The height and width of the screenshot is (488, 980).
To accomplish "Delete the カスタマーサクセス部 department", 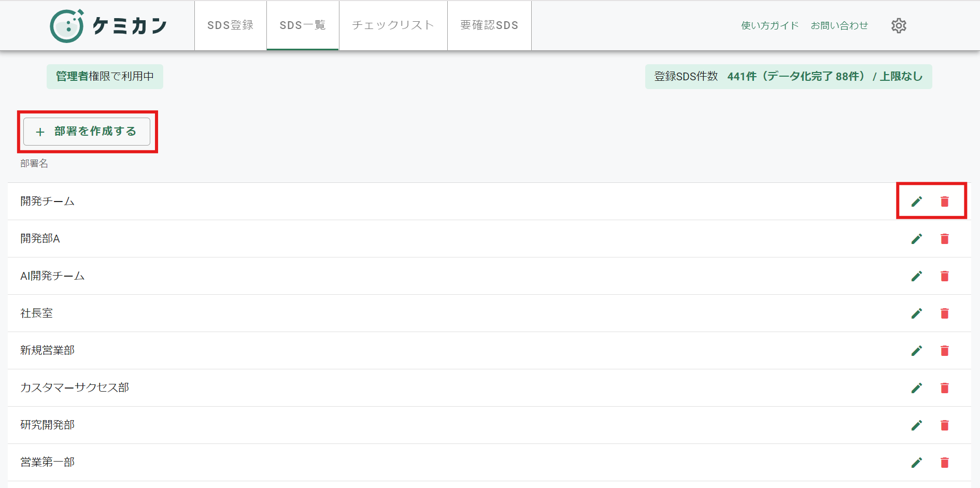I will coord(945,388).
